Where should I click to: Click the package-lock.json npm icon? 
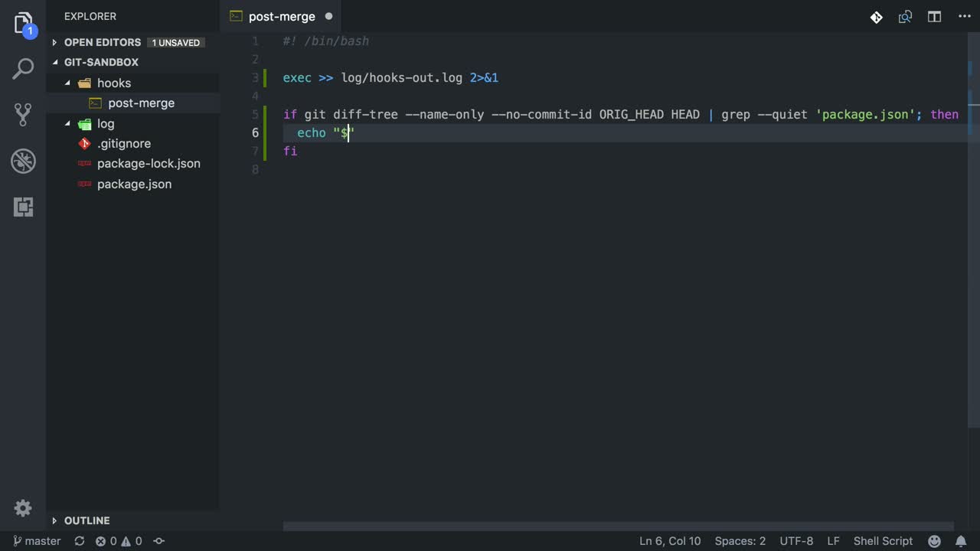(84, 164)
